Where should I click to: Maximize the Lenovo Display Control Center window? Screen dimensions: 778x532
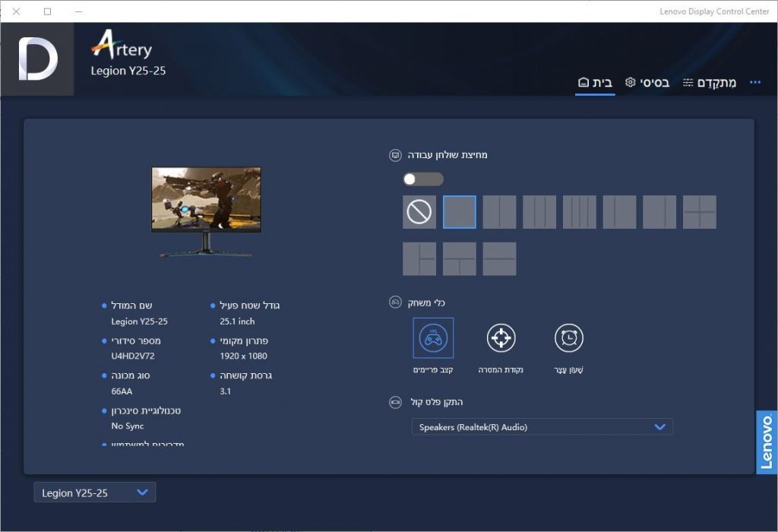point(48,11)
